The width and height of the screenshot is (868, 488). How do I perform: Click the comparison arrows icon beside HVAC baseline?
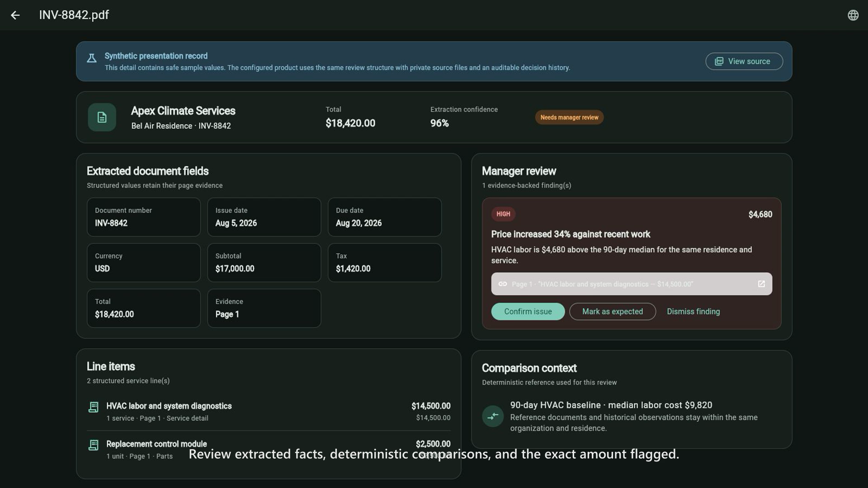493,416
